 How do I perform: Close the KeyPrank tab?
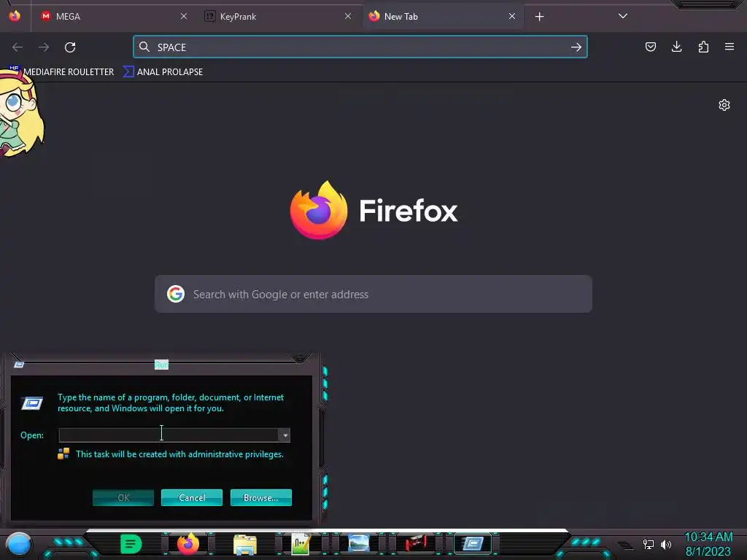pyautogui.click(x=348, y=16)
